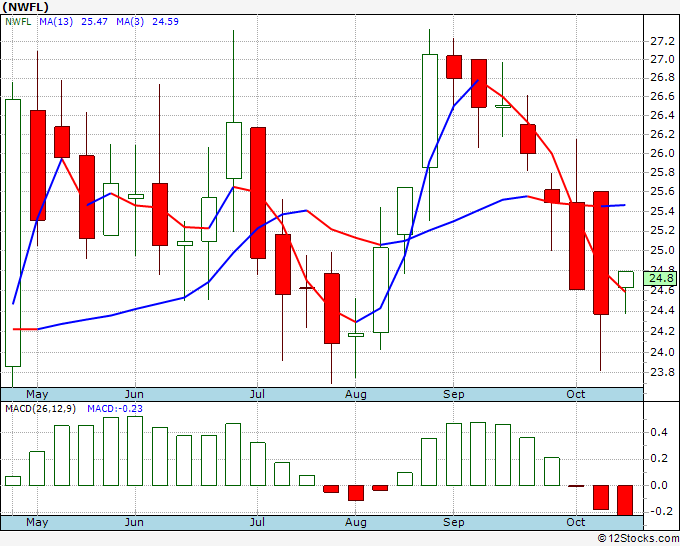Select the 26.2 price axis label
Viewport: 680px width, 546px height.
pos(662,134)
